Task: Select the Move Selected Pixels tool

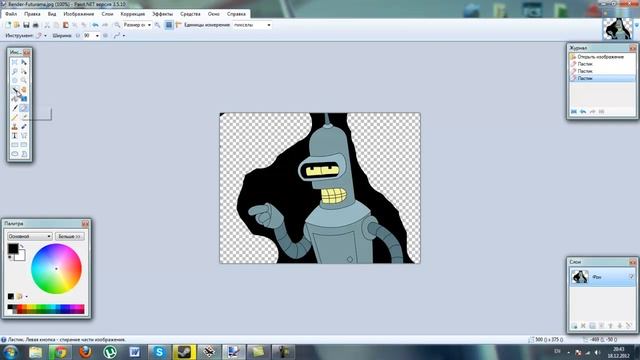Action: click(24, 62)
